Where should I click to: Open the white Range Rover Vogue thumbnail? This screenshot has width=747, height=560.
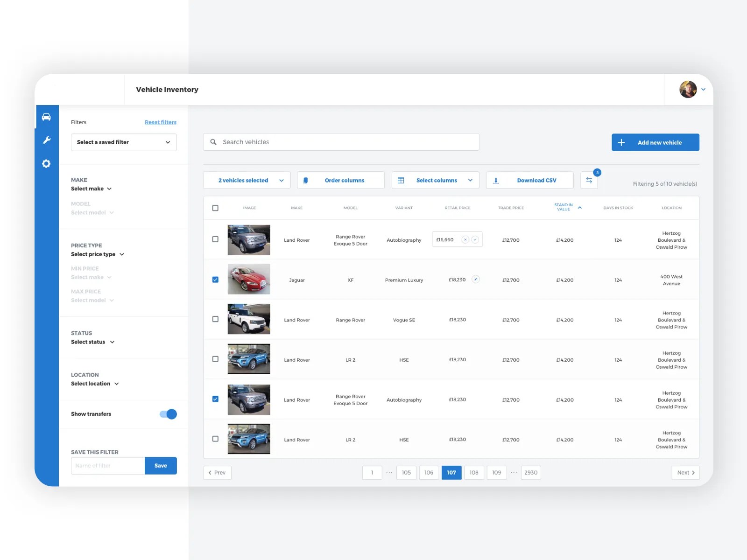pos(249,319)
